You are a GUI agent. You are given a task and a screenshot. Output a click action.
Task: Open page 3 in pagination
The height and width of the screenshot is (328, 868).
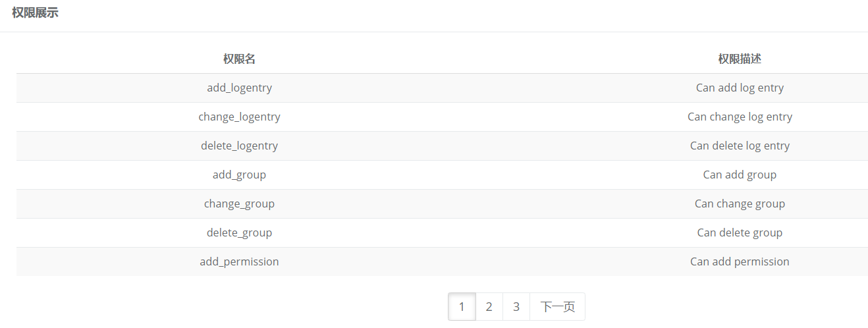click(516, 307)
